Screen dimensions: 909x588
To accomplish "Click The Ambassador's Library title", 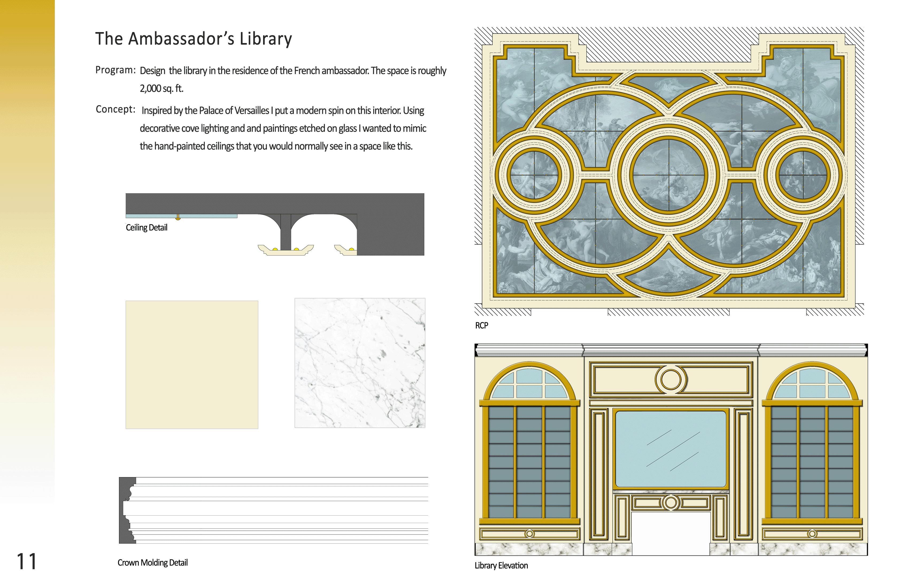I will [193, 39].
